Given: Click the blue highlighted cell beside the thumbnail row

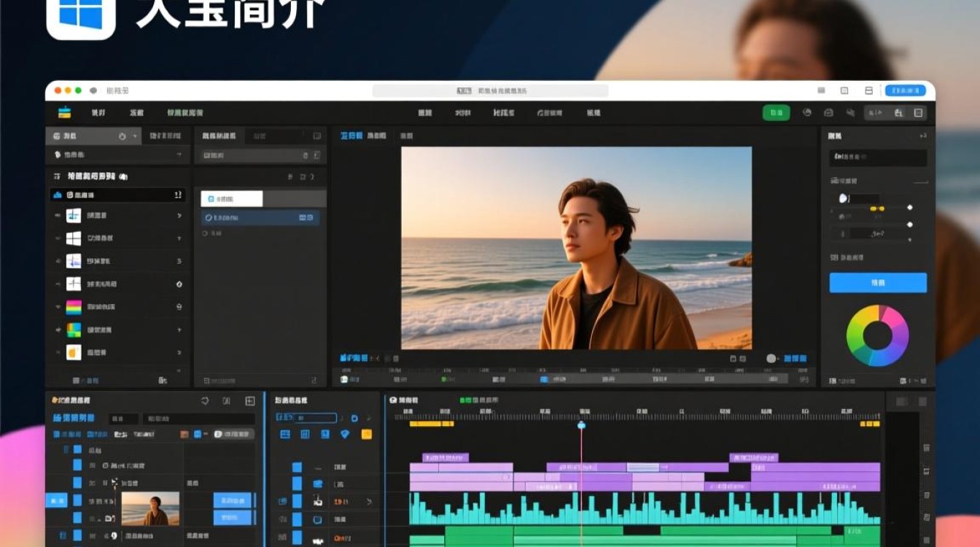Looking at the screenshot, I should tap(56, 500).
